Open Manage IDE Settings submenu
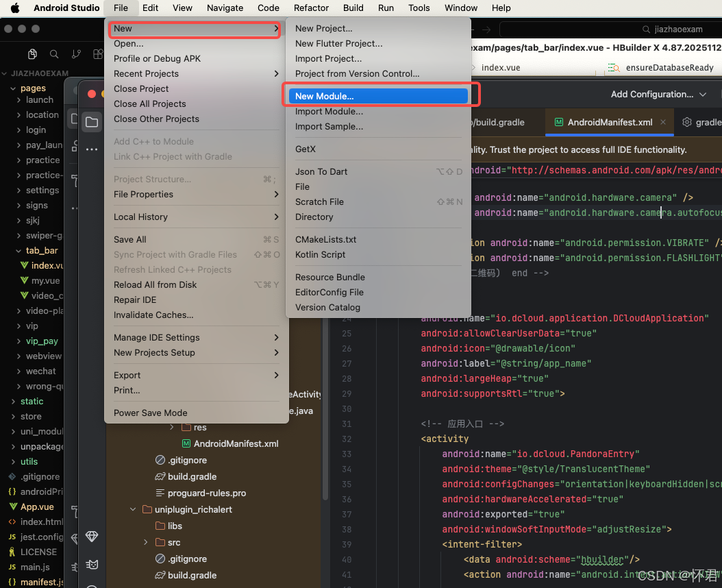The image size is (722, 588). click(196, 338)
